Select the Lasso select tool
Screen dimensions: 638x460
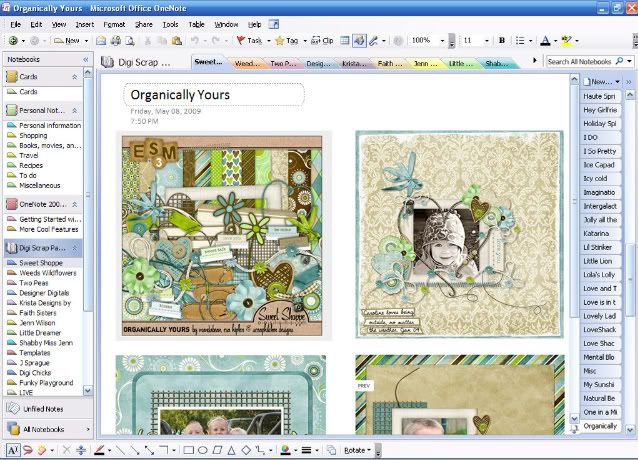tap(28, 450)
